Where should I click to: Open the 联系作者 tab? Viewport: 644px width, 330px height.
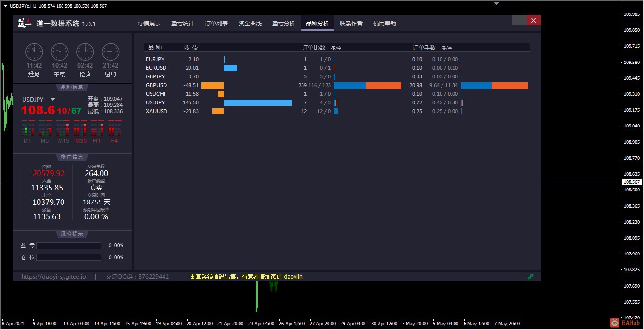pyautogui.click(x=351, y=23)
